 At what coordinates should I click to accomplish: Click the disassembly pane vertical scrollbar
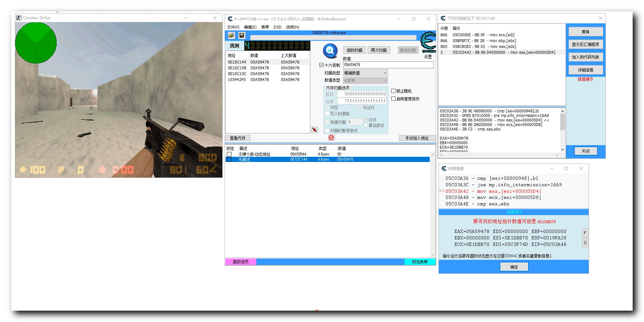point(562,130)
